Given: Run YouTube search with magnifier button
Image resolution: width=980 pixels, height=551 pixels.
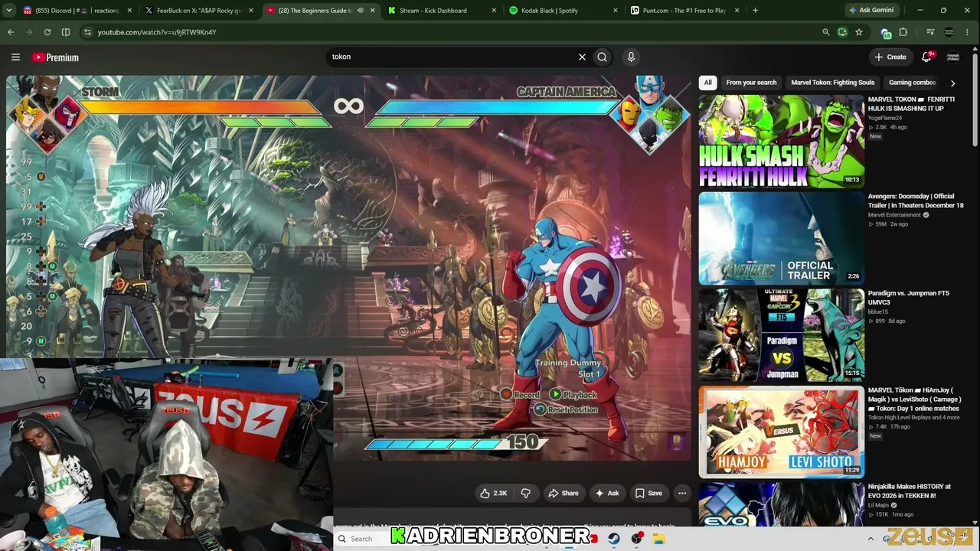Looking at the screenshot, I should click(603, 57).
